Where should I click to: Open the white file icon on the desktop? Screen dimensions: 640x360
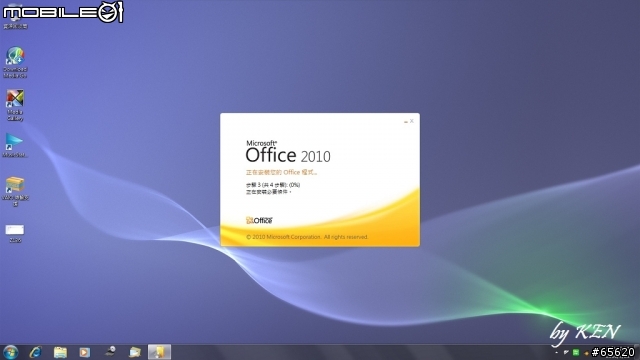[15, 233]
